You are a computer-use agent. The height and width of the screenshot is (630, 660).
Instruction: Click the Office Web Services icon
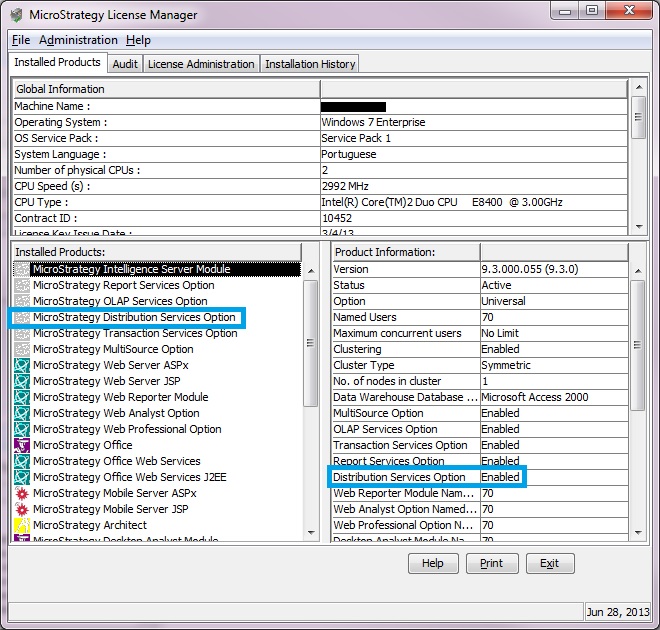point(22,461)
